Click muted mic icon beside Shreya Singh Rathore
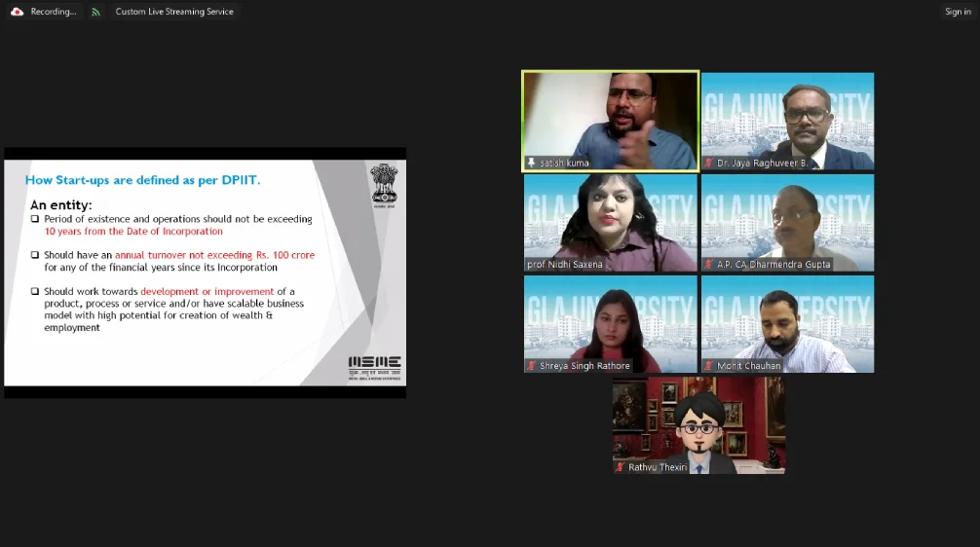The height and width of the screenshot is (547, 980). tap(531, 366)
